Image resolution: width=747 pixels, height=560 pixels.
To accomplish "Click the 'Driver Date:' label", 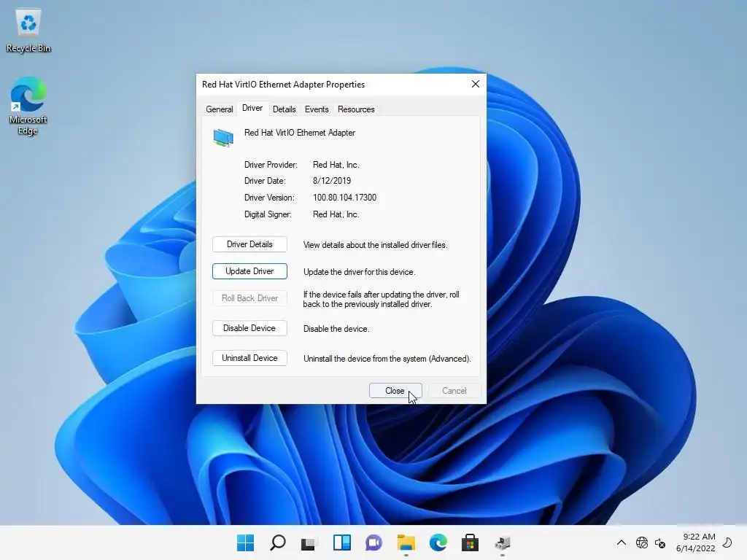I will tap(265, 181).
